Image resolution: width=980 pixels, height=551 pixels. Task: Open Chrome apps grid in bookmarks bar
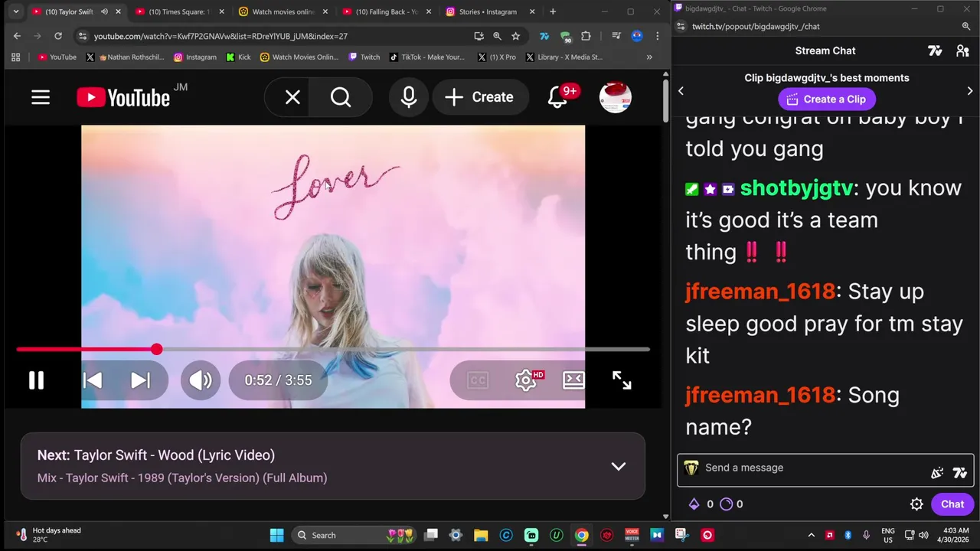[15, 57]
